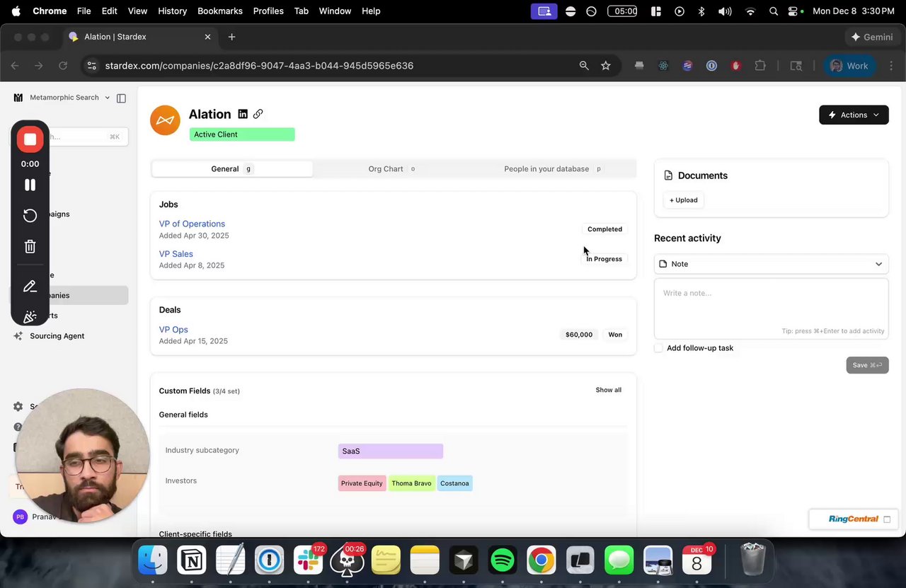Open the Bookmarks menu
The image size is (906, 588).
[x=220, y=11]
